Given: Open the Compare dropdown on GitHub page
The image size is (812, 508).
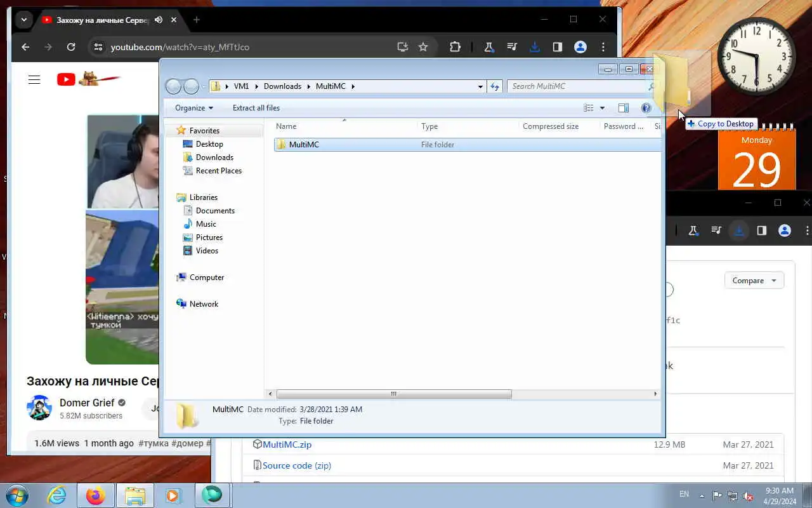Looking at the screenshot, I should point(754,281).
